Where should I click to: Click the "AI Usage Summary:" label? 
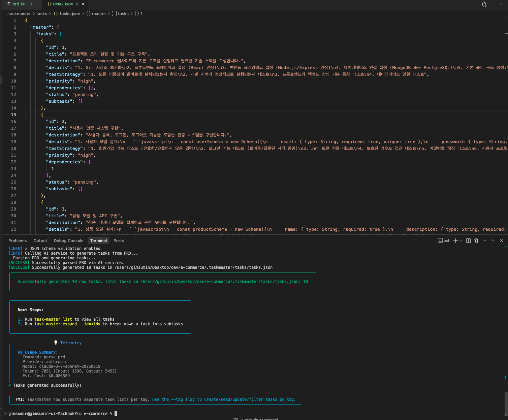point(38,352)
